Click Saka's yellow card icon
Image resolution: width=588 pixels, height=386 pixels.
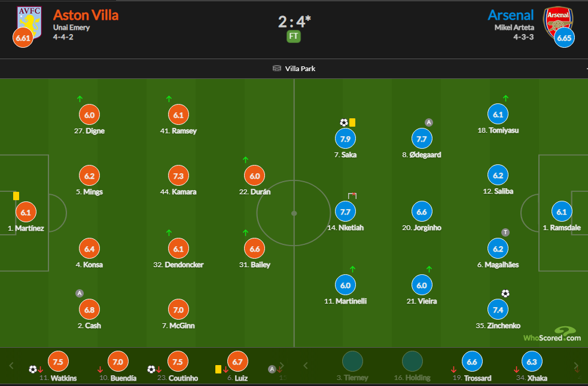pyautogui.click(x=352, y=122)
